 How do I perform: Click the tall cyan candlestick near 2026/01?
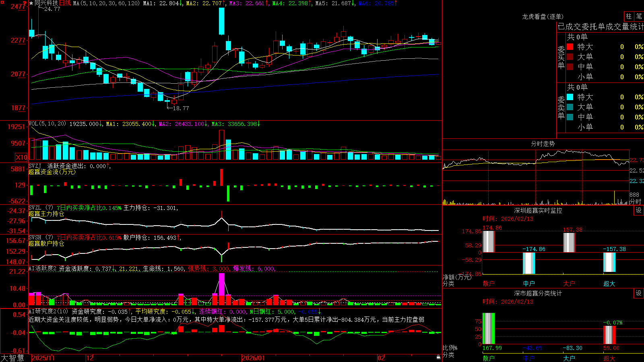pyautogui.click(x=221, y=21)
